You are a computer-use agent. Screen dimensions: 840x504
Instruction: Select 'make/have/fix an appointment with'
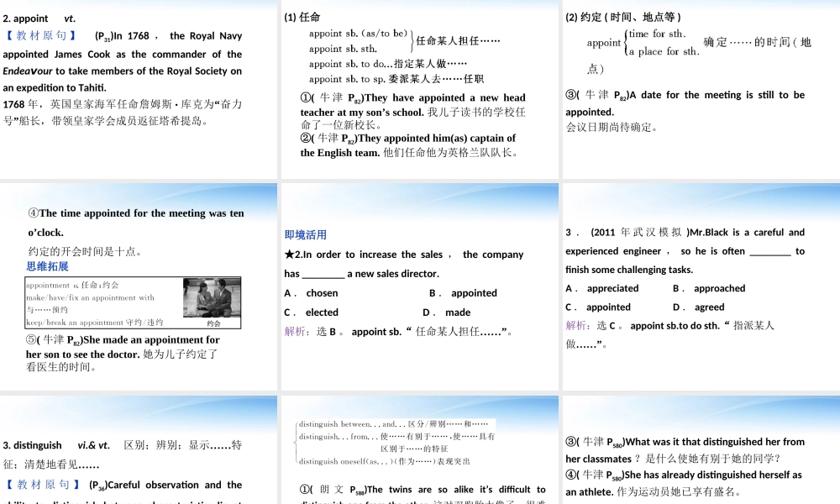[x=90, y=298]
